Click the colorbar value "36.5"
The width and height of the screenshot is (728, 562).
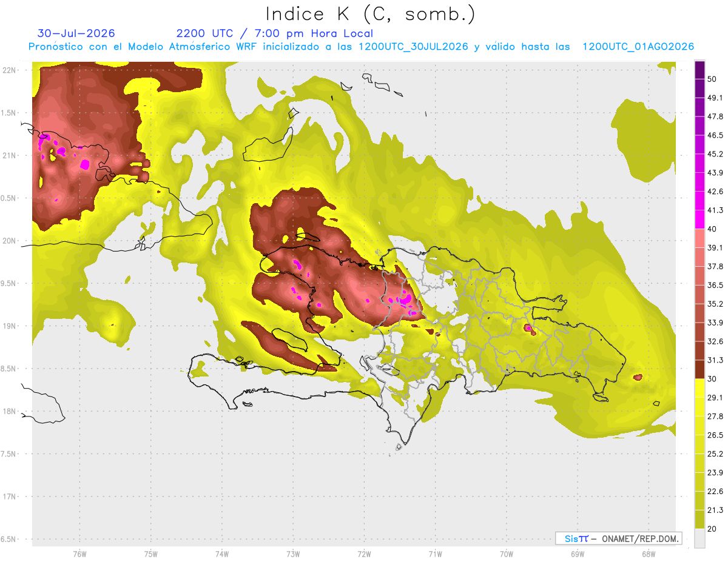(x=715, y=285)
